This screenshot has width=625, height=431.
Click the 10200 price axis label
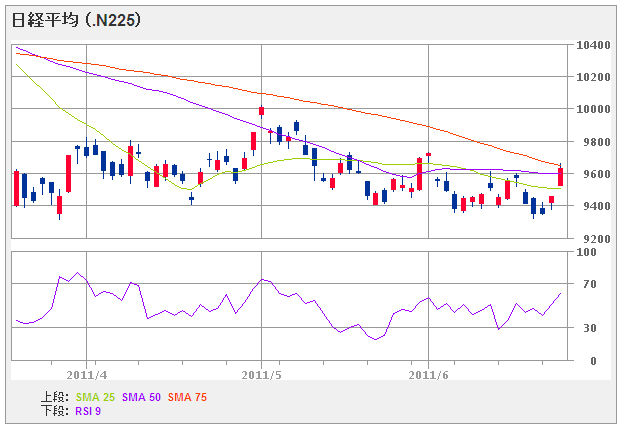[x=593, y=77]
